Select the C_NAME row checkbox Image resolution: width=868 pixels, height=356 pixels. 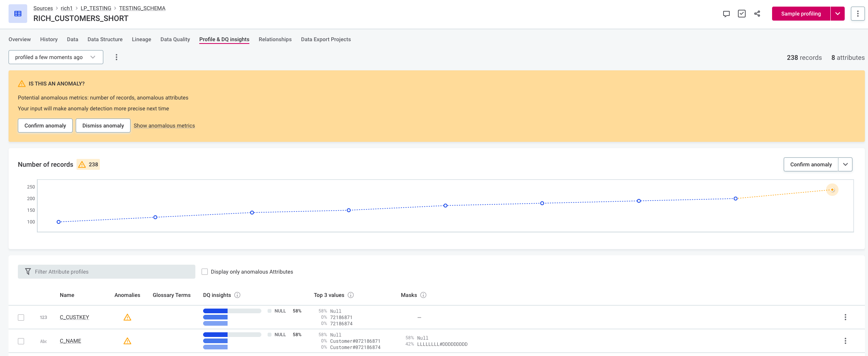click(21, 341)
